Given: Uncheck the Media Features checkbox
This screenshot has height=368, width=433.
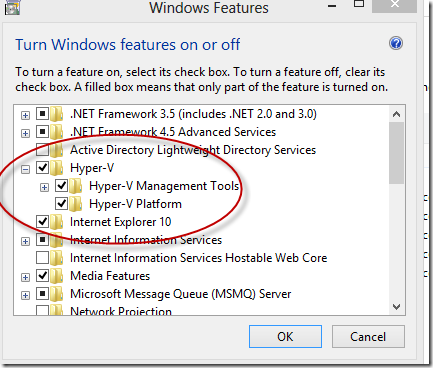Looking at the screenshot, I should point(42,276).
